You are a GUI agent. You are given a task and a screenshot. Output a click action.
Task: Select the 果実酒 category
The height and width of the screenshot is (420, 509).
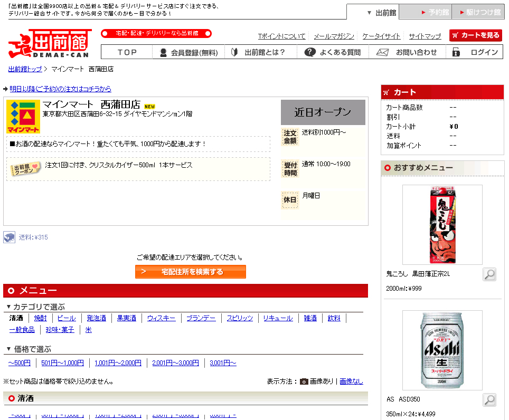tap(127, 318)
